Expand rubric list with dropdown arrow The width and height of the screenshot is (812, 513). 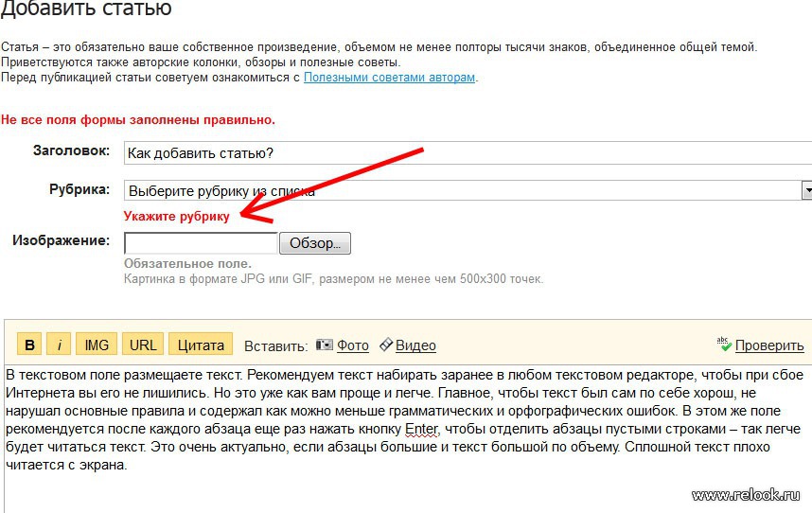coord(807,190)
